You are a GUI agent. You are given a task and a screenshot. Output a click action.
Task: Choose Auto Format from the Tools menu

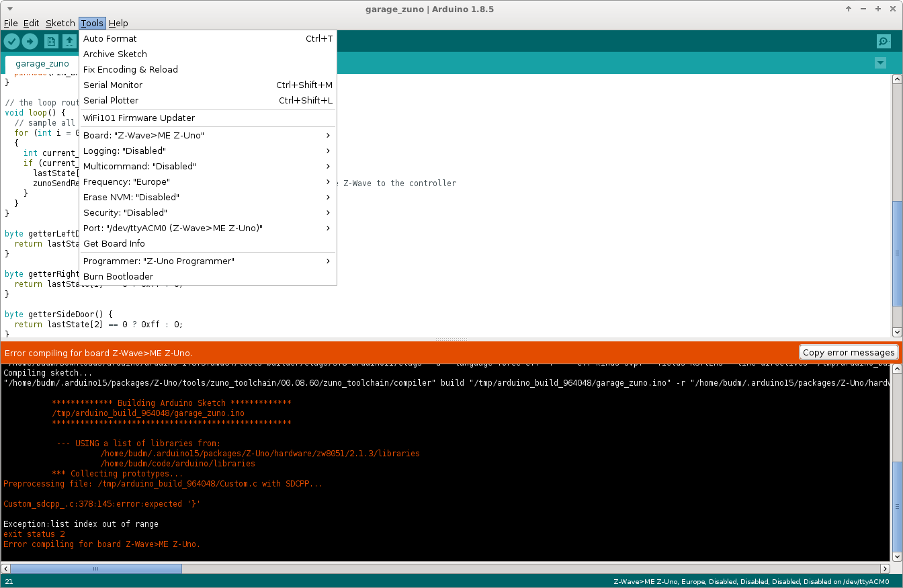(x=208, y=38)
